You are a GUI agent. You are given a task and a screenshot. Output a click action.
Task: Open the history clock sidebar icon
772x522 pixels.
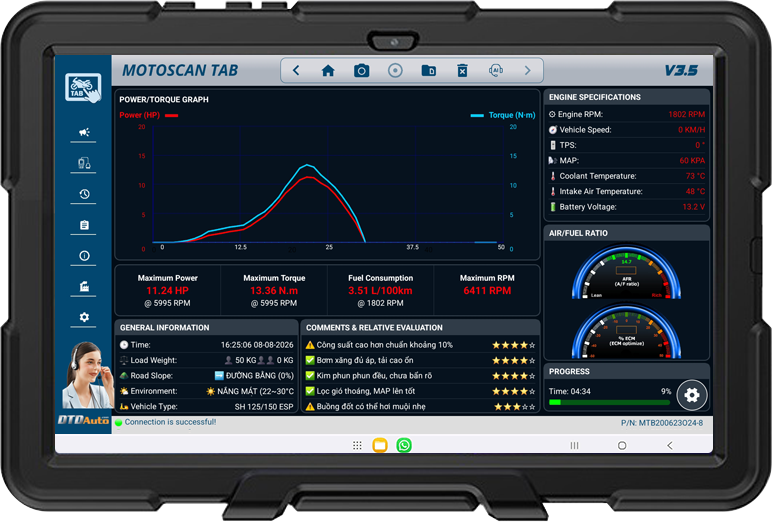point(84,194)
